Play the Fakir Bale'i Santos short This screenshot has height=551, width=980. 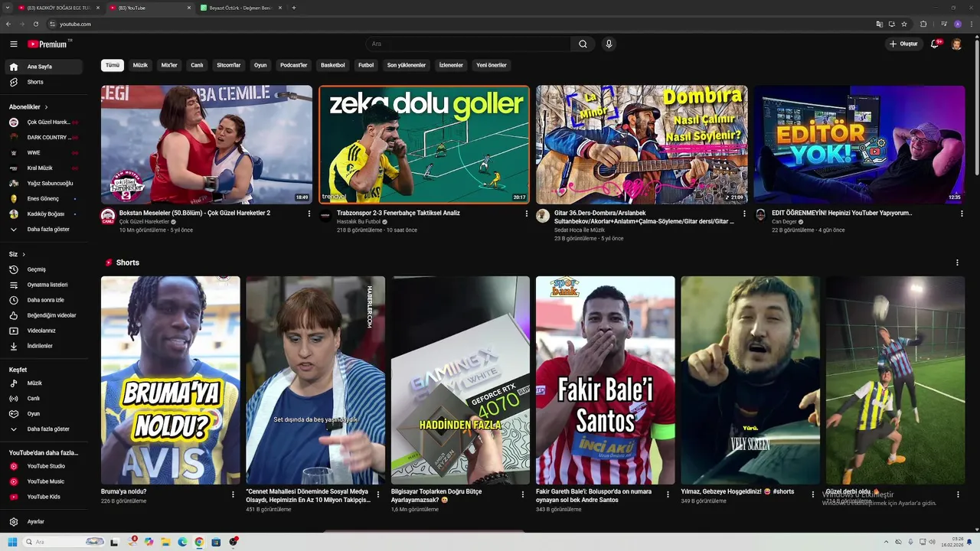click(605, 380)
